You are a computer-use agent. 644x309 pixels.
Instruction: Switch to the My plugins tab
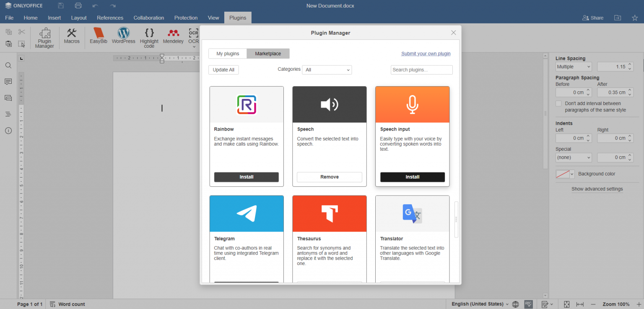point(227,53)
